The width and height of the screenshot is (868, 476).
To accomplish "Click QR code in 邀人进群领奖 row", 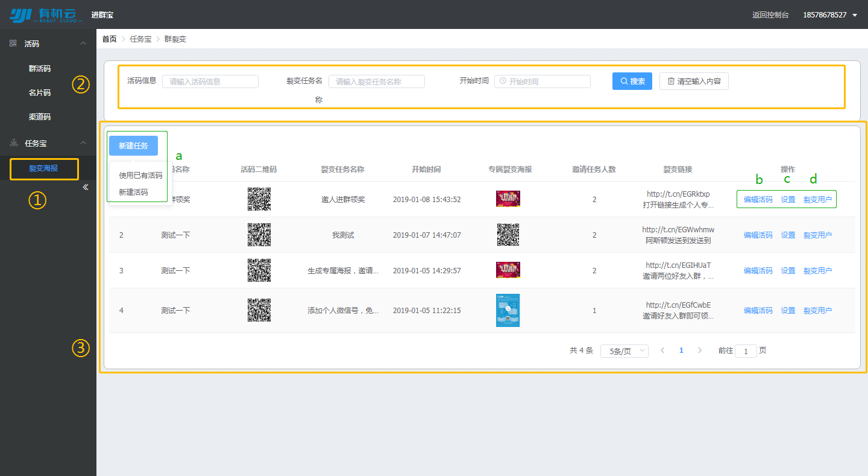I will point(259,199).
